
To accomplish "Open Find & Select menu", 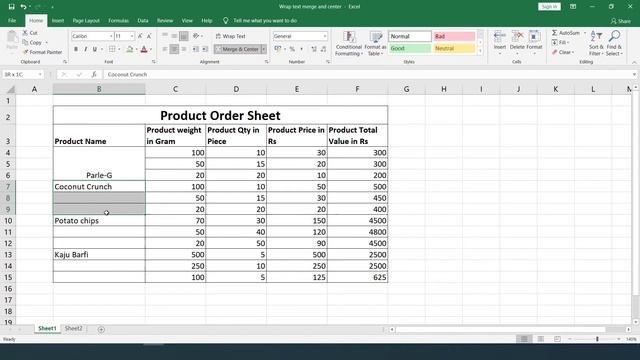I will 613,43.
